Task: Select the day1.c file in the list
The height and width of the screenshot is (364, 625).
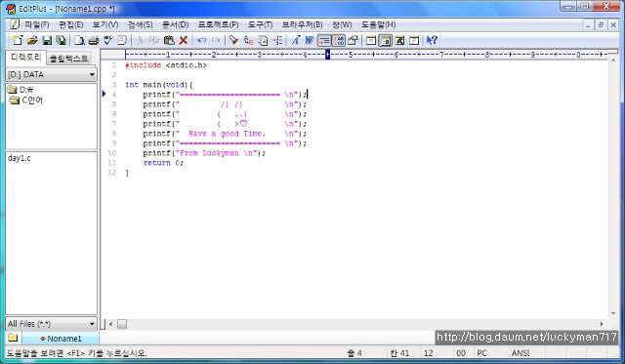Action: pos(20,158)
